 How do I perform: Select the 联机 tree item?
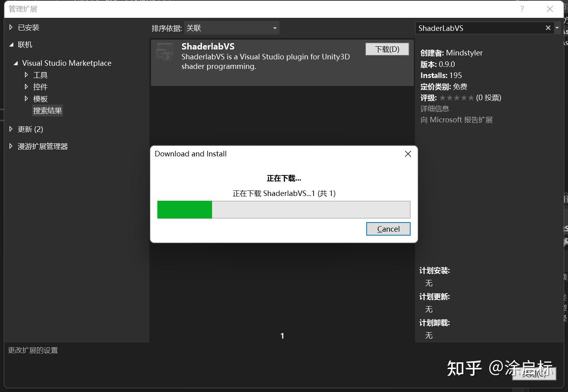click(25, 45)
